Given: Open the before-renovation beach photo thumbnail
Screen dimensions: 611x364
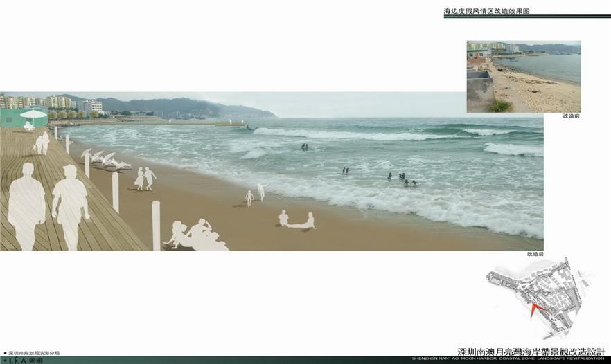Looking at the screenshot, I should click(x=523, y=76).
